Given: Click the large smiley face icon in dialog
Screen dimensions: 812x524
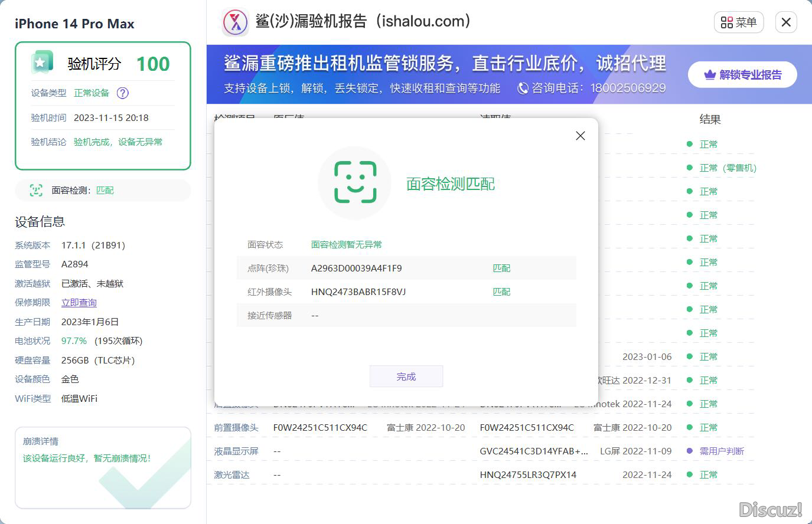Looking at the screenshot, I should 355,182.
